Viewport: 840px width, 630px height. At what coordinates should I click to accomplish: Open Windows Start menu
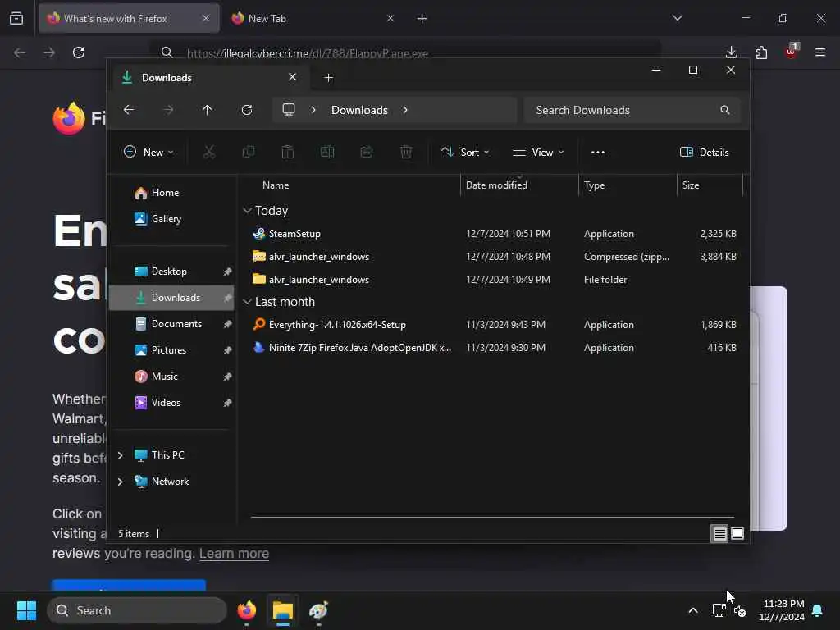pos(26,610)
